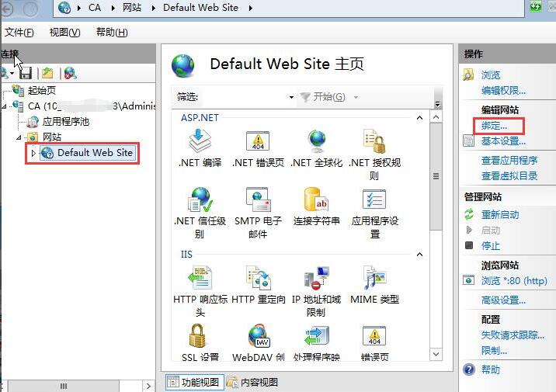Click 重新启动 to restart the site
This screenshot has height=392, width=556.
point(499,214)
